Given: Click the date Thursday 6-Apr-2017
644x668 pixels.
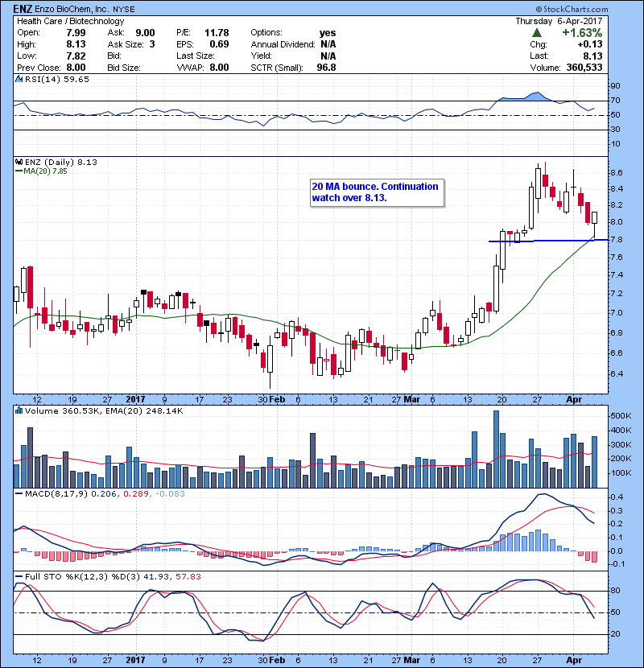Looking at the screenshot, I should click(559, 21).
